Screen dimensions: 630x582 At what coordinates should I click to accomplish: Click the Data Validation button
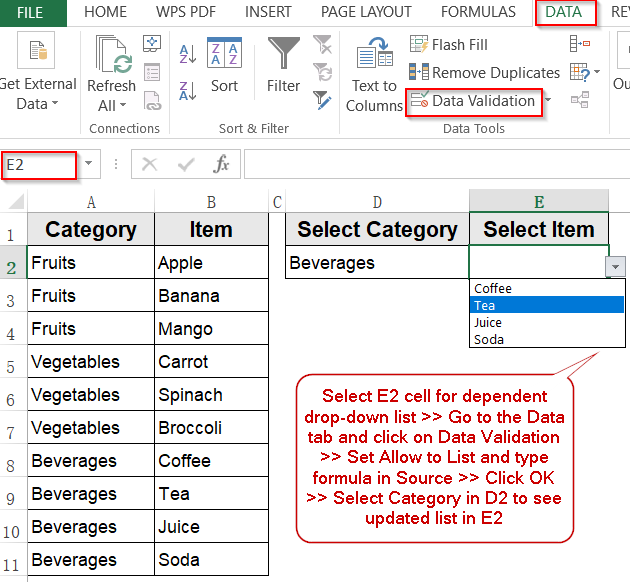[x=473, y=102]
